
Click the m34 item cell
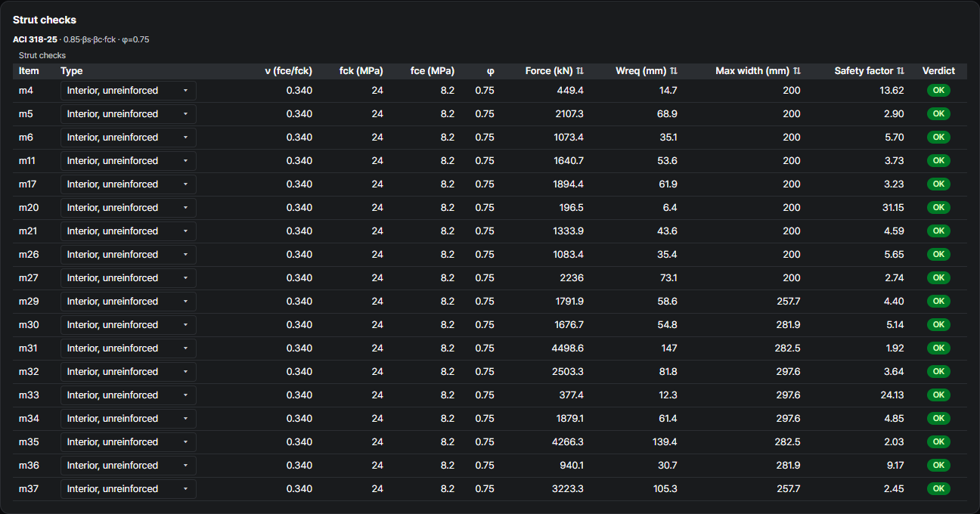(x=29, y=419)
